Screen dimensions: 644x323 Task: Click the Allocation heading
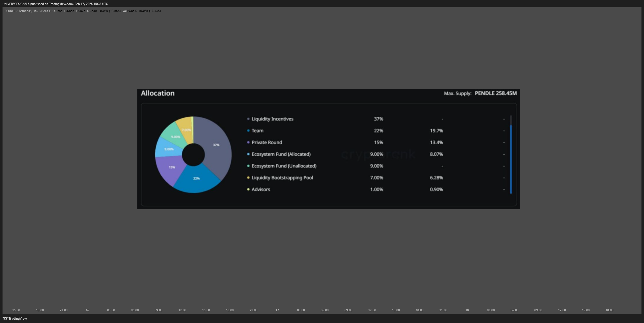pyautogui.click(x=158, y=93)
